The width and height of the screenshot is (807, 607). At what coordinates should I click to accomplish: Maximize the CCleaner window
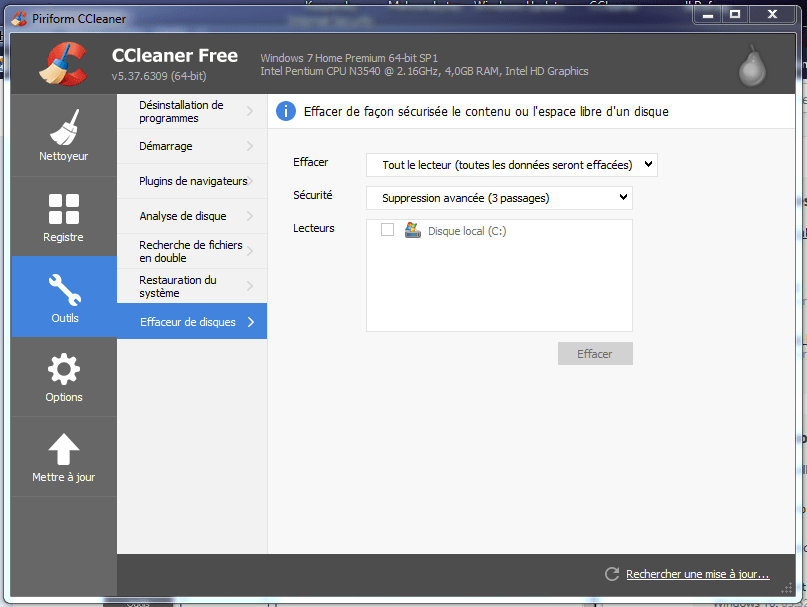click(735, 14)
